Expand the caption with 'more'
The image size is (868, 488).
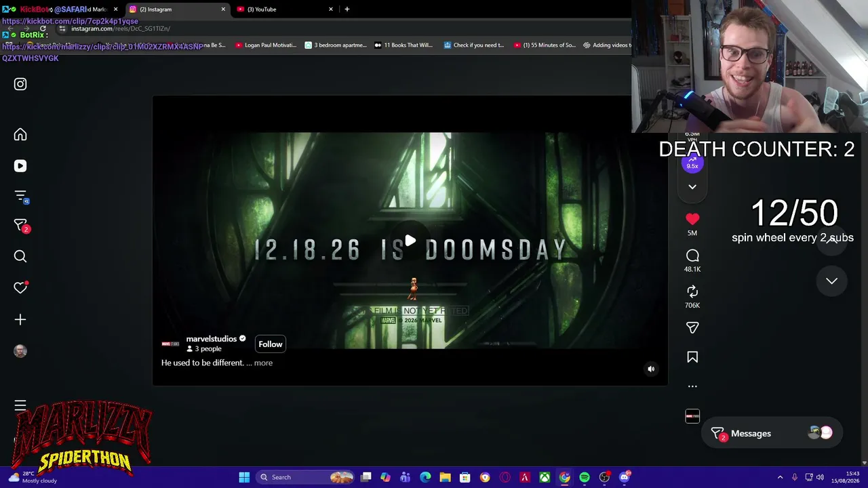point(263,363)
